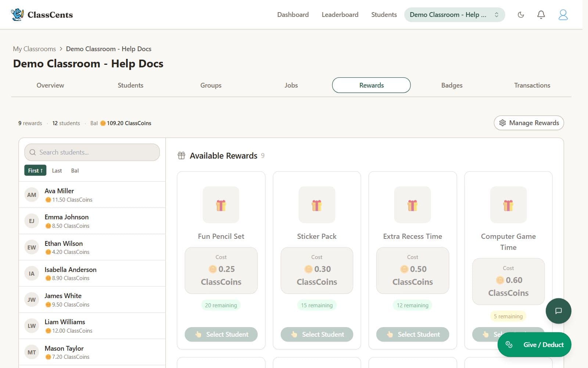Image resolution: width=588 pixels, height=368 pixels.
Task: Focus the Search students field
Action: point(92,152)
